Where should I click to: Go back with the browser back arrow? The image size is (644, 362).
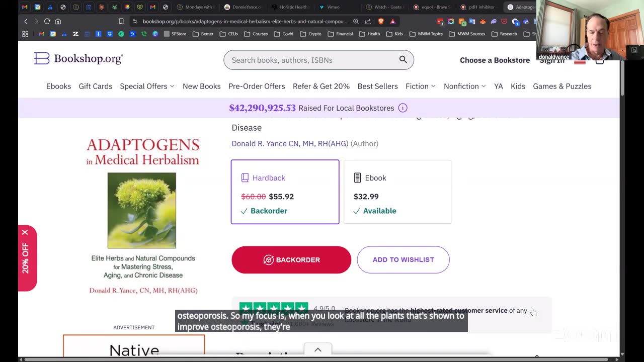(26, 21)
